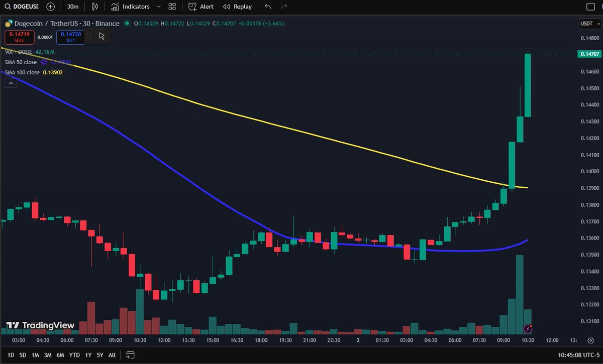
Task: Expand the indicators favorites dropdown arrow
Action: 159,7
